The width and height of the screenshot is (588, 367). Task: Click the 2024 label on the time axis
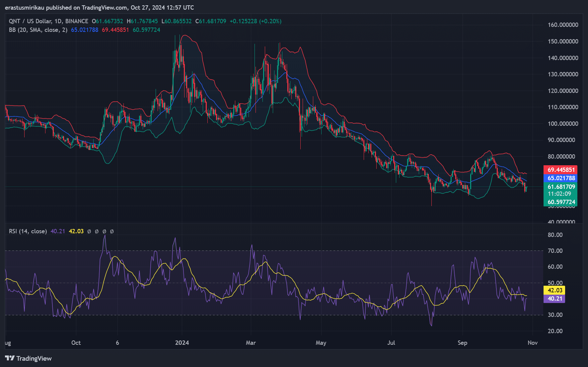182,343
